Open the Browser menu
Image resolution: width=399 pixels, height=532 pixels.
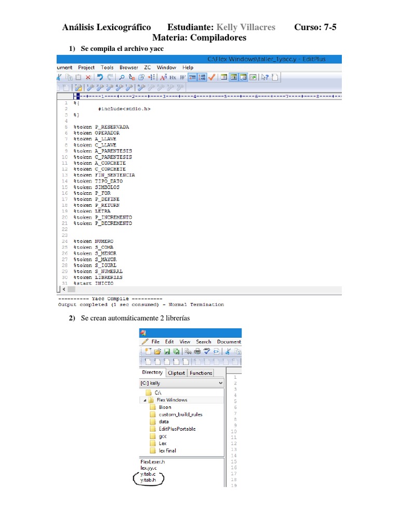pos(129,68)
